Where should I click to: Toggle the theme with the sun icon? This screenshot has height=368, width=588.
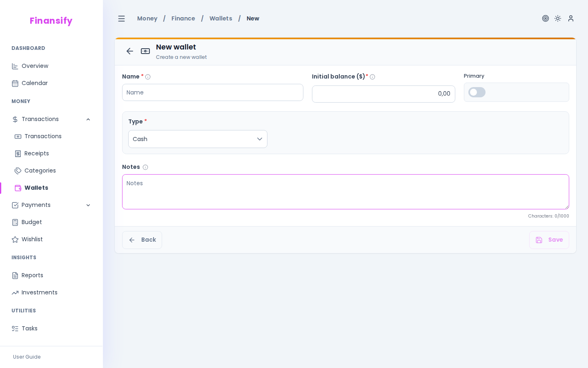(558, 18)
